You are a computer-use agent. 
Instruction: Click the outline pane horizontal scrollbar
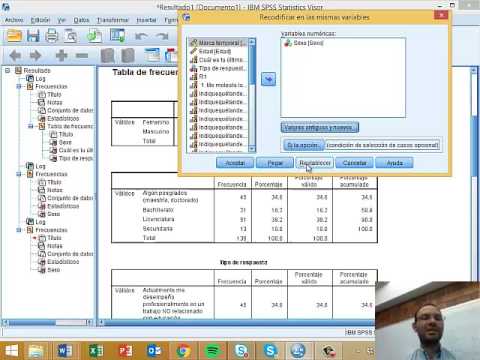(x=48, y=323)
